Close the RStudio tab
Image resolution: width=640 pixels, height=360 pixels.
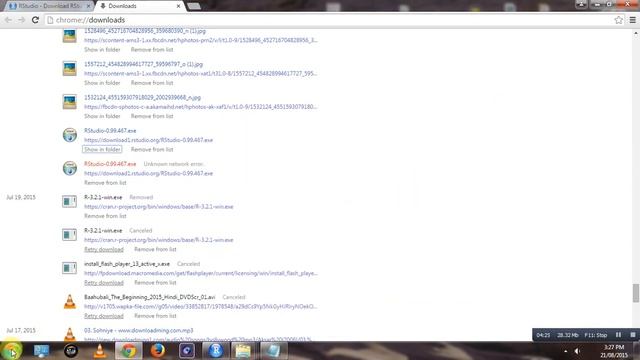tap(88, 6)
